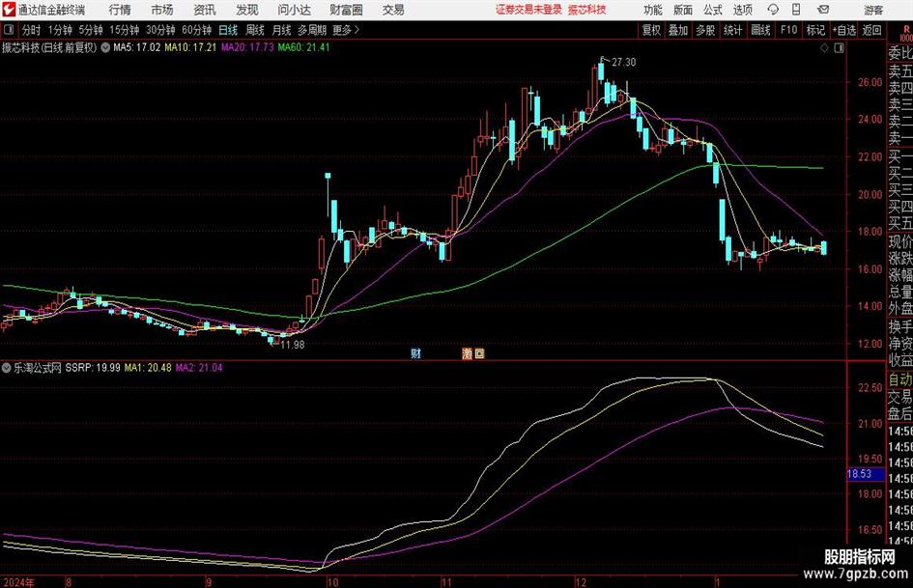This screenshot has width=913, height=588.
Task: Open the 行情 menu
Action: coord(120,10)
